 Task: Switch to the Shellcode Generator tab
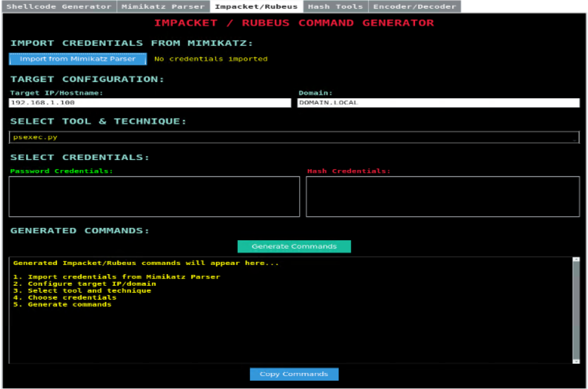pos(59,7)
